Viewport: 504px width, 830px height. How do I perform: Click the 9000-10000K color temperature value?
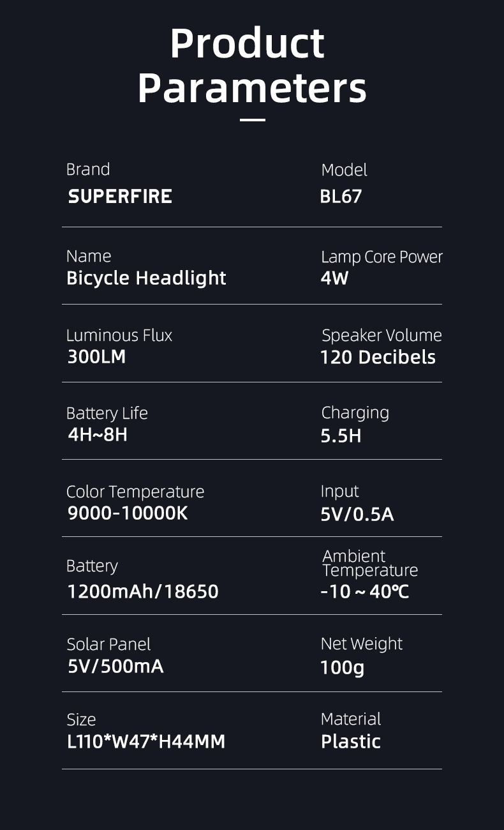pyautogui.click(x=128, y=513)
